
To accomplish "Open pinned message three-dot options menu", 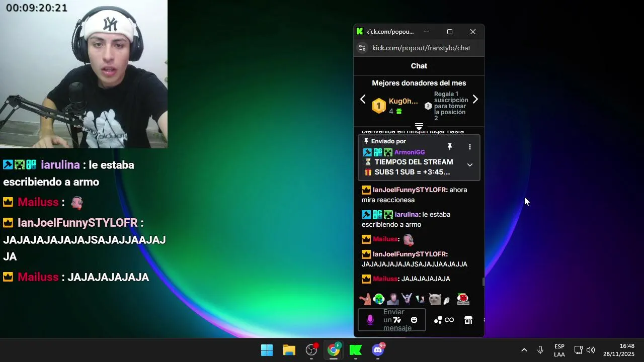I will coord(470,147).
